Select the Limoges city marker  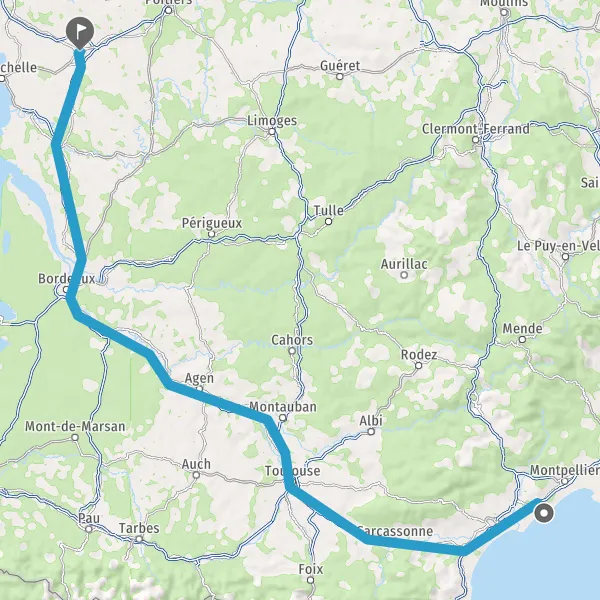(x=272, y=132)
